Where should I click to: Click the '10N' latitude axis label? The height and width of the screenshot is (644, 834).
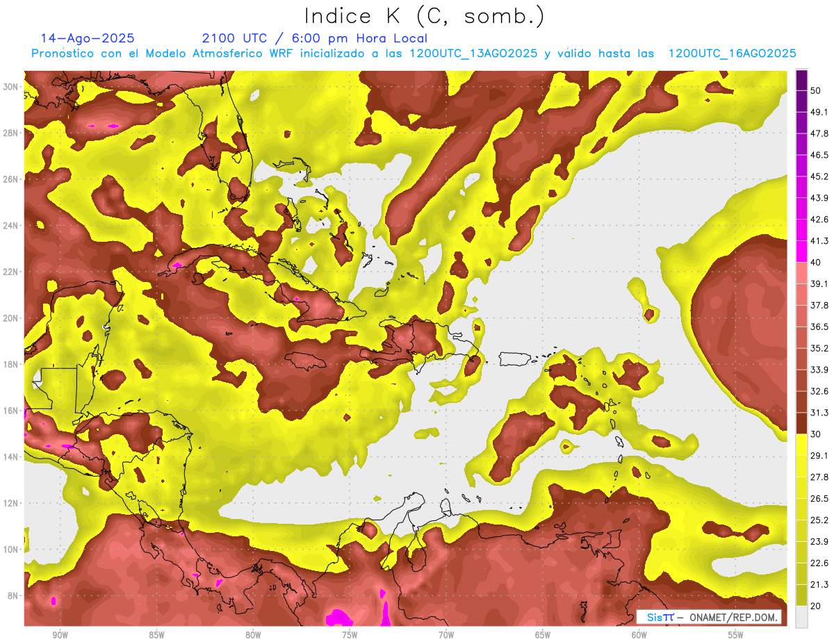tap(12, 549)
